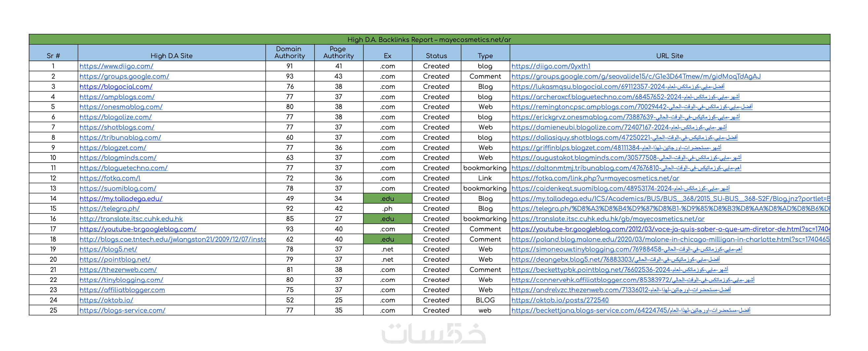Open https://youtube-br.googleblog.com/ in High D.A Site column
The height and width of the screenshot is (351, 868).
click(x=138, y=229)
